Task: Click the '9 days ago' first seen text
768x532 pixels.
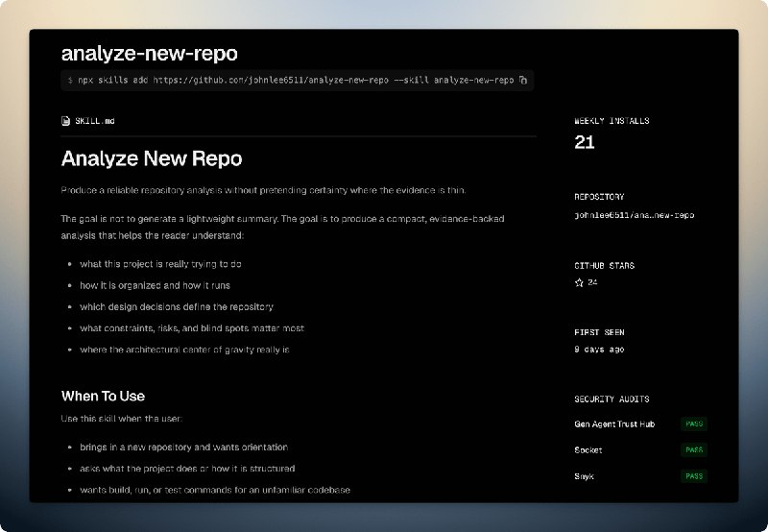Action: click(599, 350)
